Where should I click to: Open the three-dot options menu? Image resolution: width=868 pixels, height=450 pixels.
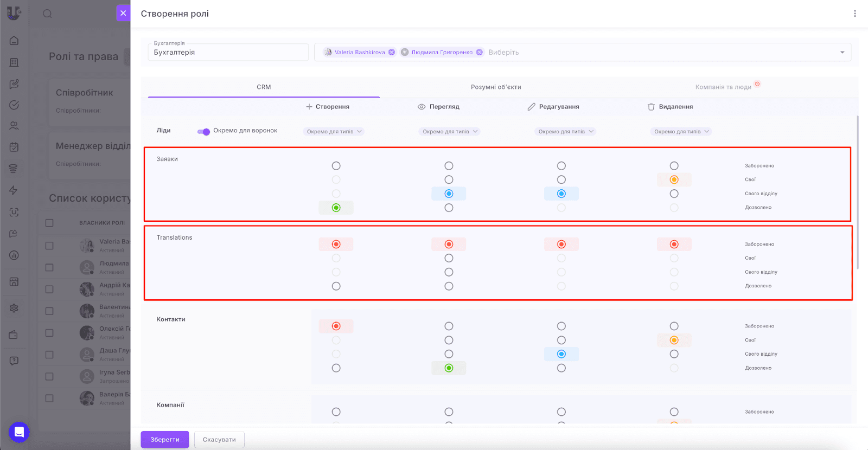pos(854,14)
